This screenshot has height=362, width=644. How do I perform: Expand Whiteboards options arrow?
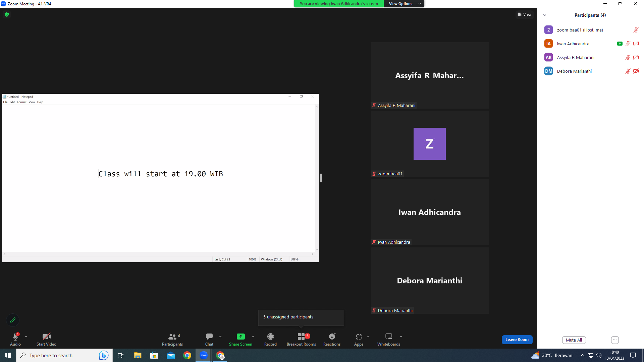click(401, 337)
